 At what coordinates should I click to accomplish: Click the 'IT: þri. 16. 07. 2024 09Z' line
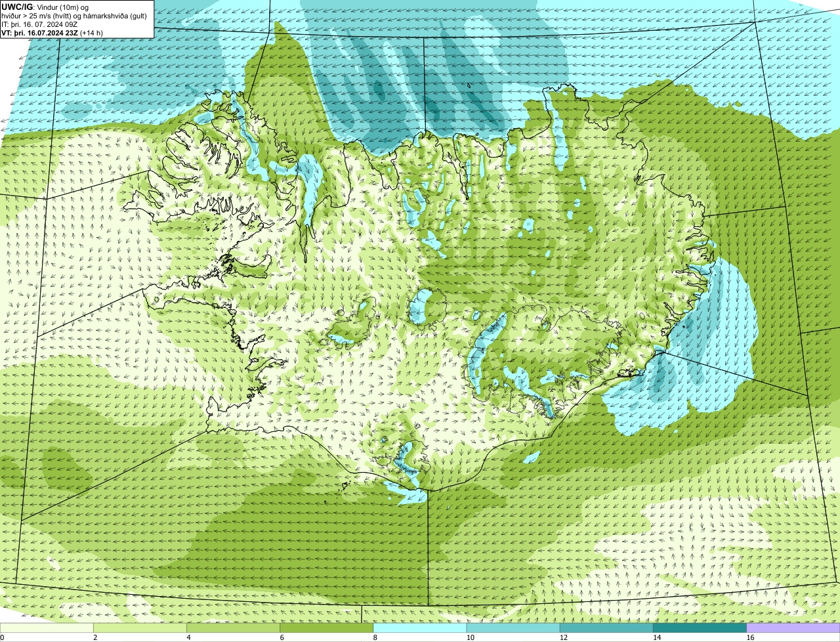coord(40,24)
